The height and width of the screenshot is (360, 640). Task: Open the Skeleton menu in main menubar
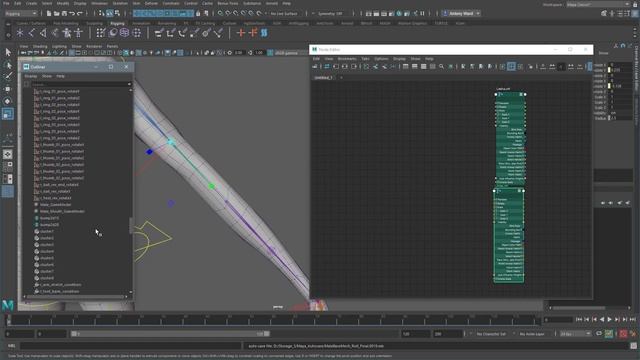pyautogui.click(x=120, y=3)
